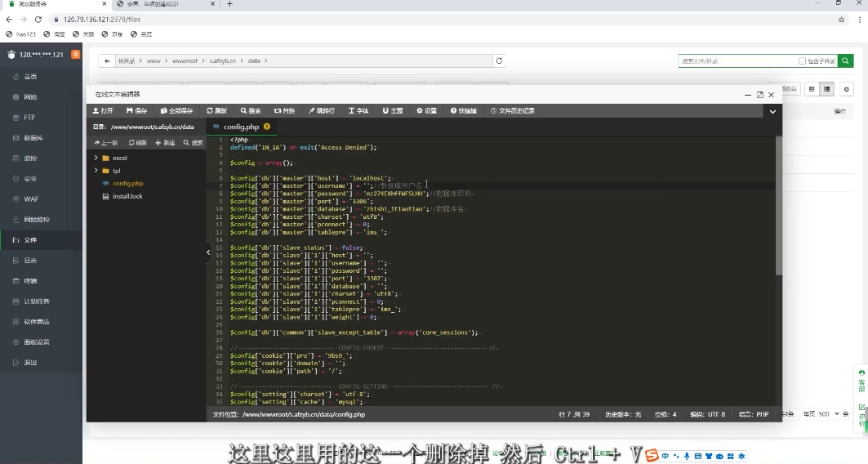The width and height of the screenshot is (868, 464).
Task: Switch file manager to list view
Action: [x=826, y=89]
